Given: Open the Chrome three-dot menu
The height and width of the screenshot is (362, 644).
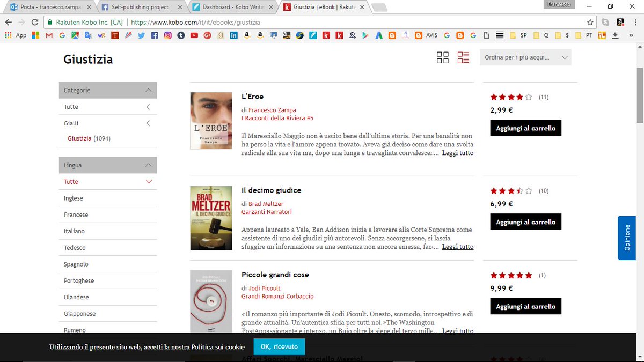Looking at the screenshot, I should tap(635, 23).
